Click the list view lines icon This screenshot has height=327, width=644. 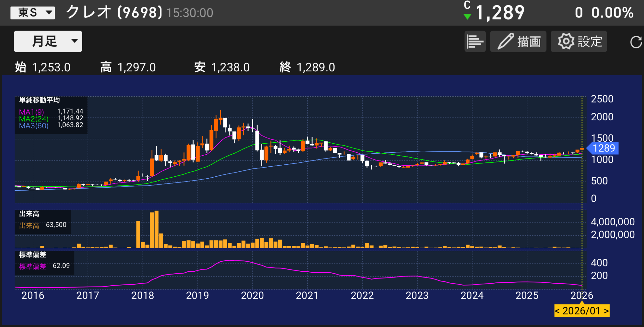[475, 41]
